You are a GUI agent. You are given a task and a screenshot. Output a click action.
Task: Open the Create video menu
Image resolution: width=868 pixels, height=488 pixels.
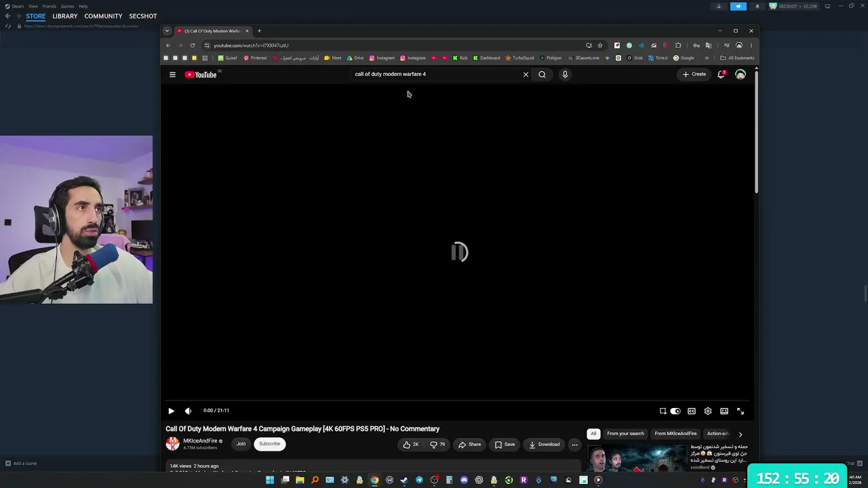tap(694, 75)
